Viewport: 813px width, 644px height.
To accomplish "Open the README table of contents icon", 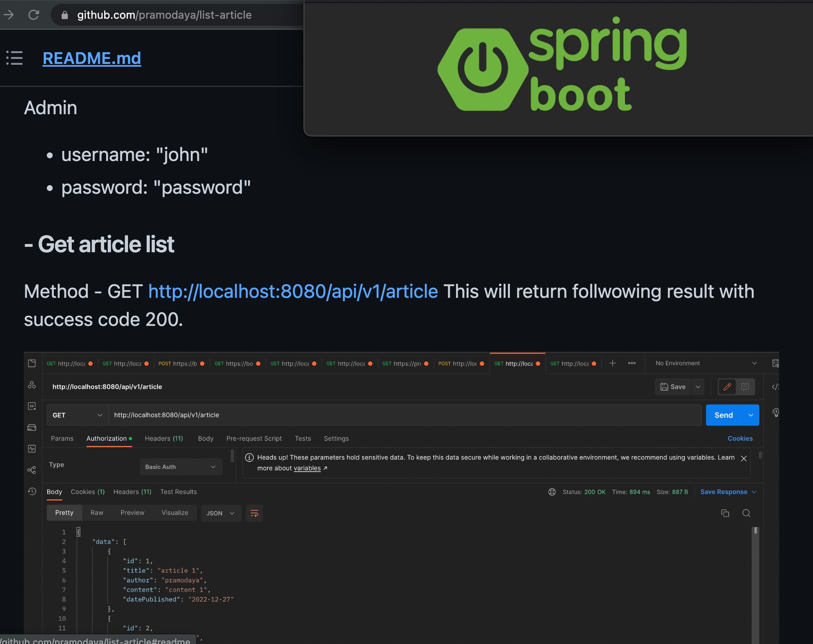I will (14, 58).
